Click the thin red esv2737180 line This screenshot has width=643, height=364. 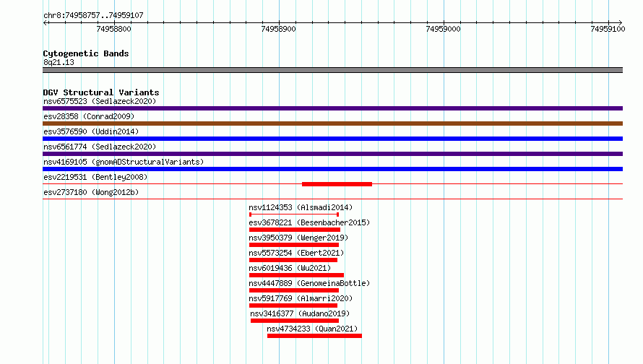[332, 199]
